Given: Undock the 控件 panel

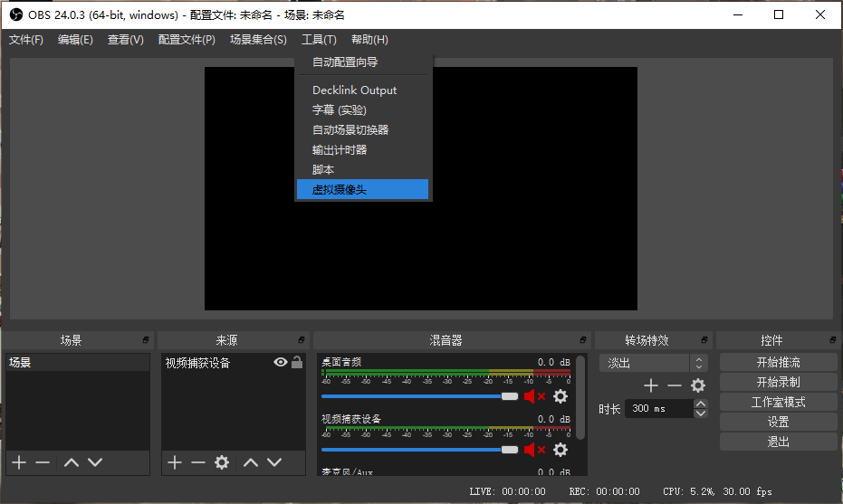Looking at the screenshot, I should coord(832,339).
